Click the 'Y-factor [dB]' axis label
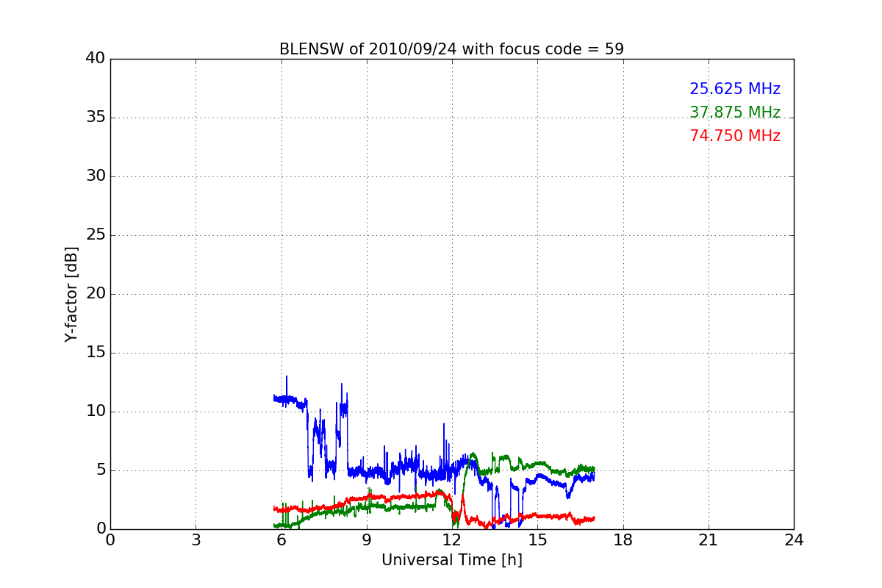 (71, 294)
